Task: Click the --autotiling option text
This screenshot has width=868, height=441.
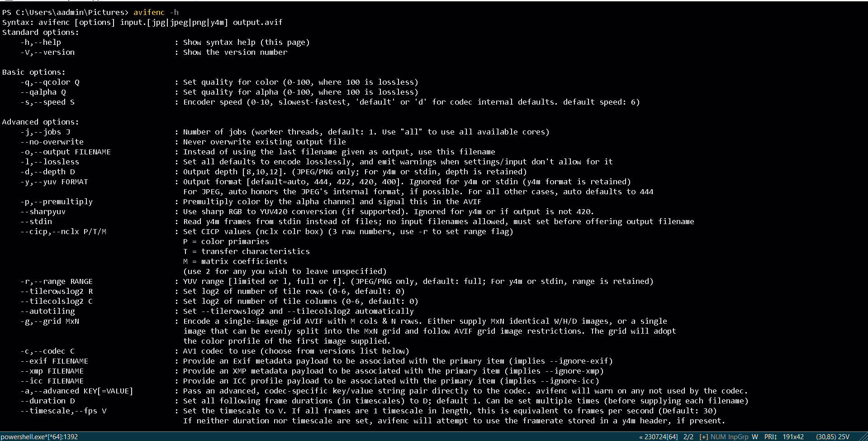Action: pos(47,311)
